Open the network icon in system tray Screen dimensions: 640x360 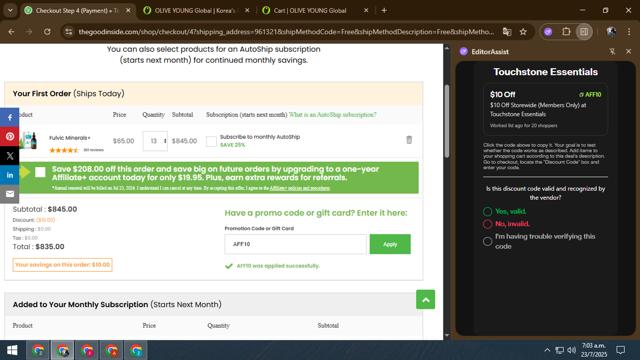click(560, 350)
